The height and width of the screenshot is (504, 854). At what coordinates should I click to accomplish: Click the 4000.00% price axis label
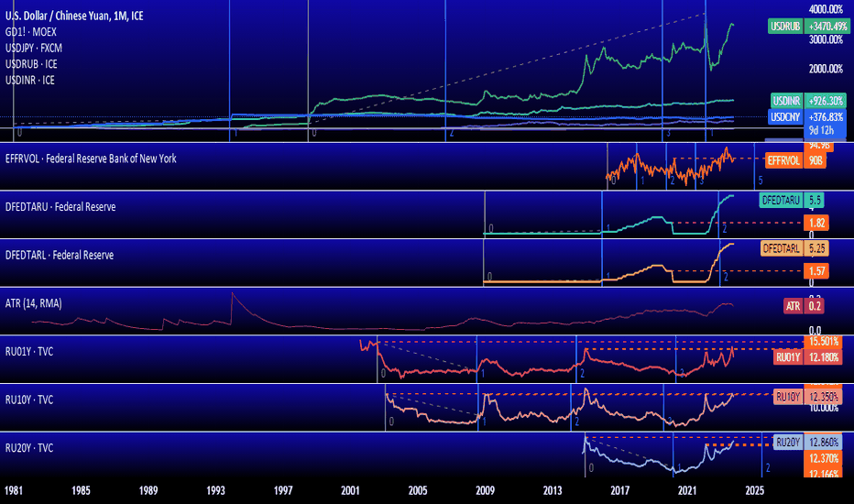[826, 9]
